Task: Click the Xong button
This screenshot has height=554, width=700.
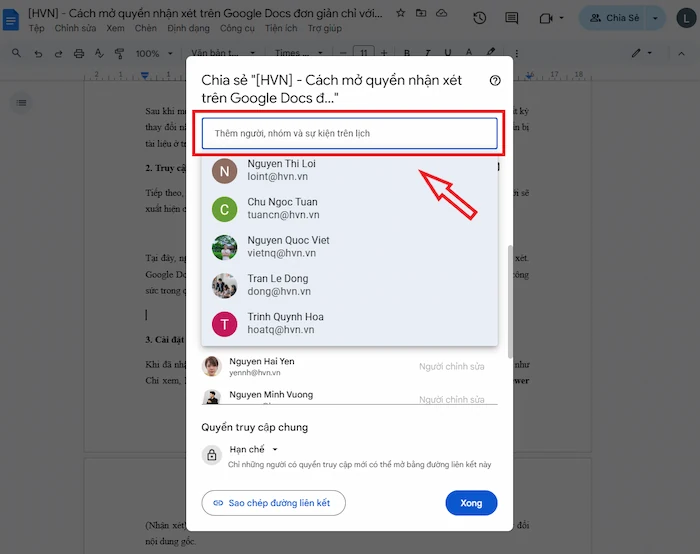Action: coord(471,503)
